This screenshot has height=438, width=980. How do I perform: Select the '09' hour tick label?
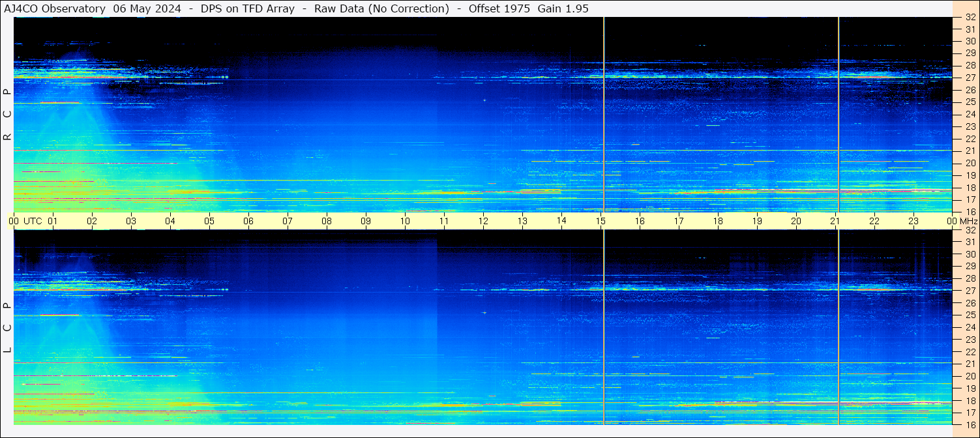pyautogui.click(x=366, y=221)
